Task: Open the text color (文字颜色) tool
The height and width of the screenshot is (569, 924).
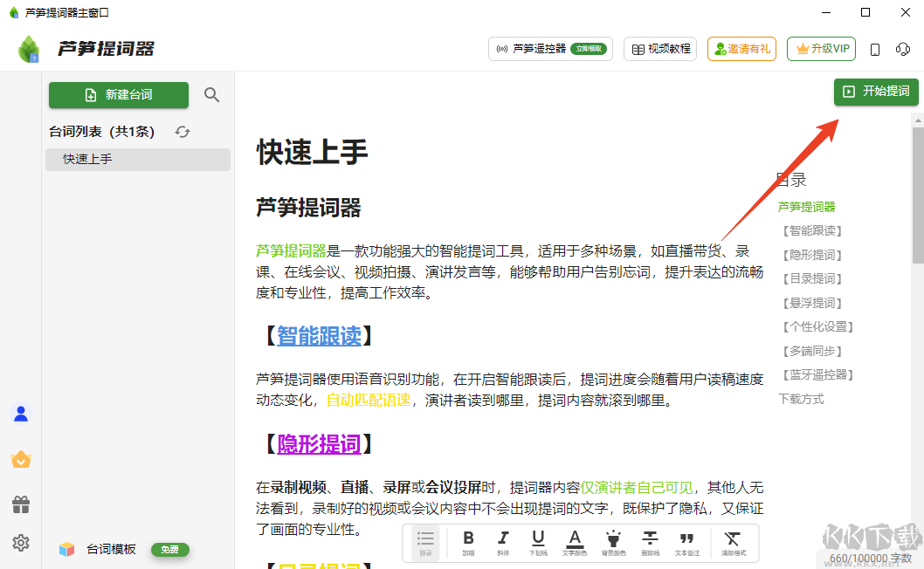Action: coord(575,543)
